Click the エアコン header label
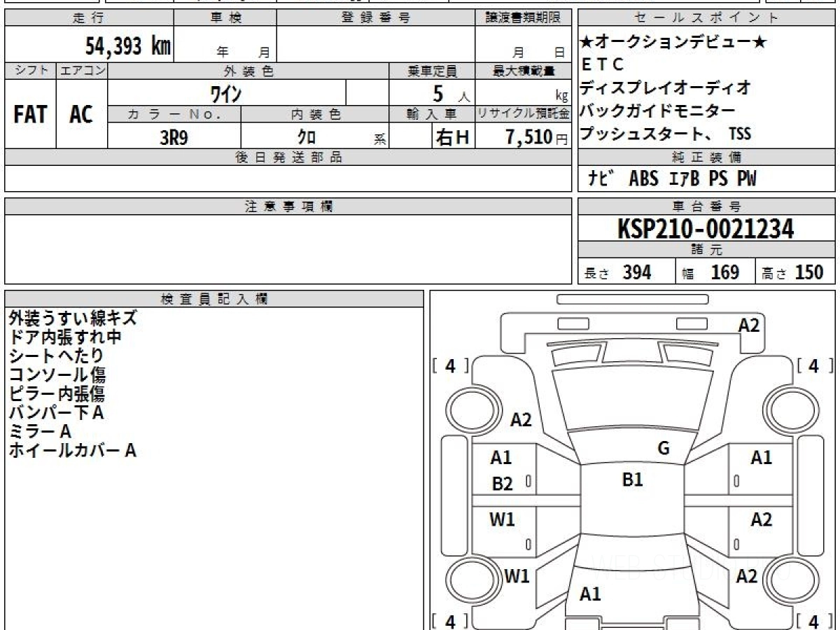840x630 pixels. pos(82,71)
